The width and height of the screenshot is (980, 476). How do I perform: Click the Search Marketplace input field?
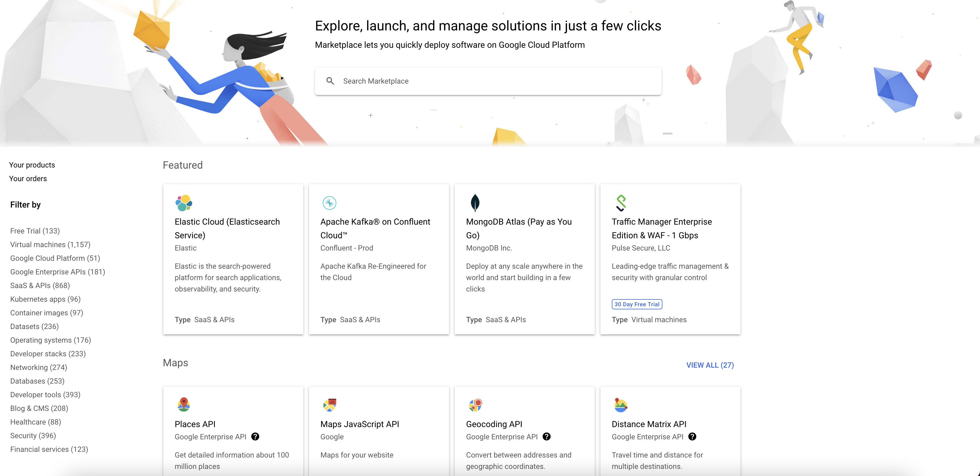pyautogui.click(x=495, y=81)
